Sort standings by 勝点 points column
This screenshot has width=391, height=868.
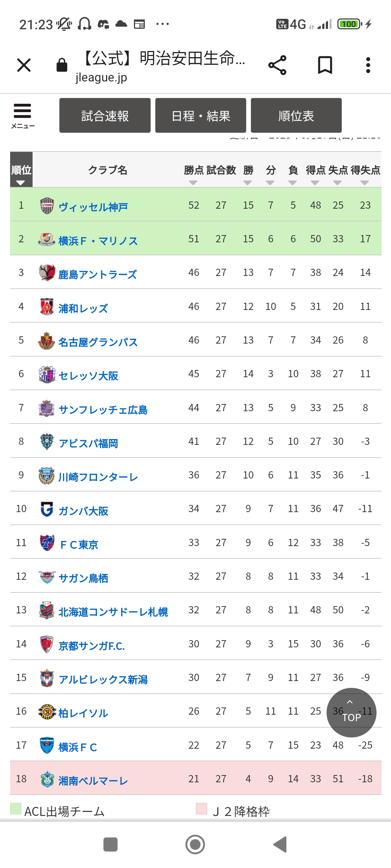pyautogui.click(x=193, y=182)
